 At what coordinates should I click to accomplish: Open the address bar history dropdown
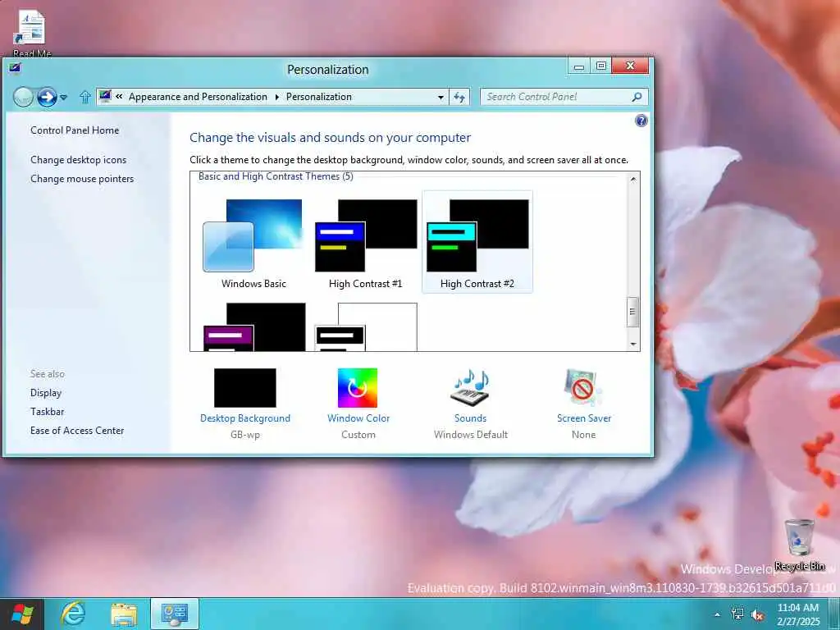pos(441,97)
